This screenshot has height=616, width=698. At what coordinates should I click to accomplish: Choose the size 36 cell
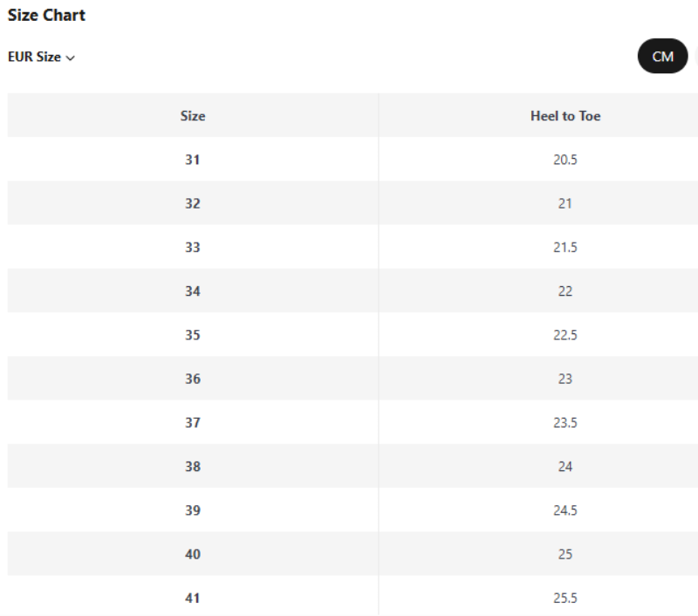(193, 379)
